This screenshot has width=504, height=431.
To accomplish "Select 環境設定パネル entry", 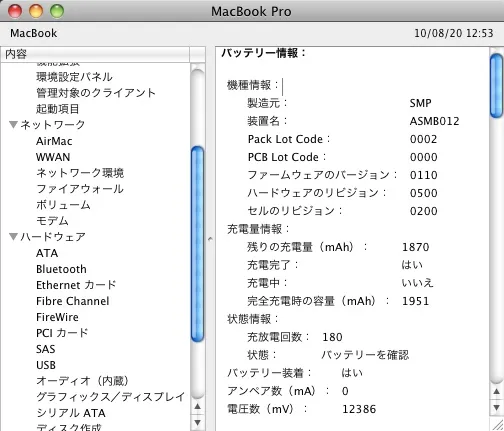I will [x=74, y=77].
